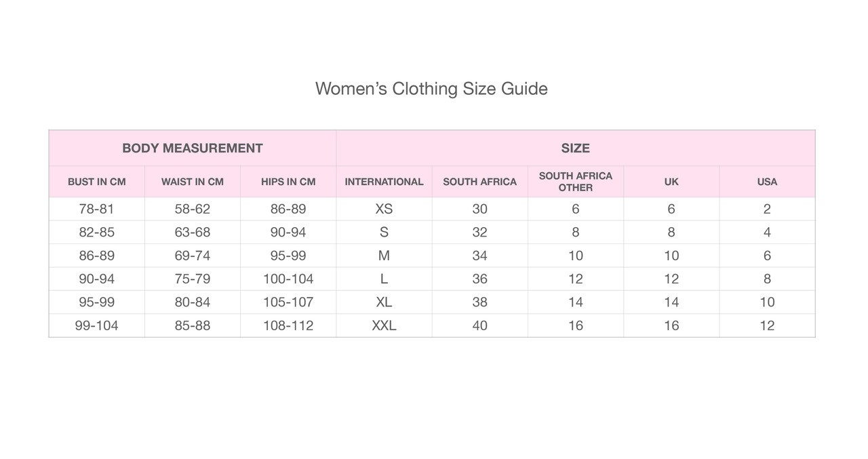This screenshot has height=459, width=868.
Task: Click the XS international size cell
Action: (384, 209)
